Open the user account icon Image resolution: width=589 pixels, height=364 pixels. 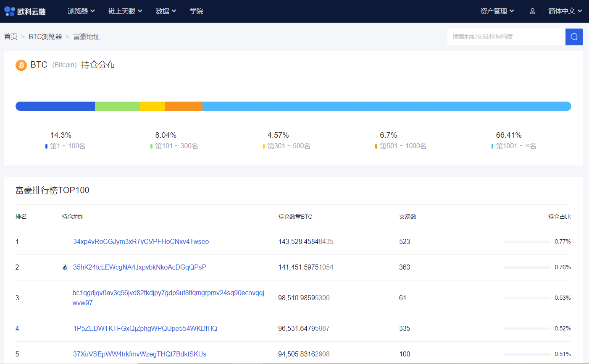tap(532, 11)
